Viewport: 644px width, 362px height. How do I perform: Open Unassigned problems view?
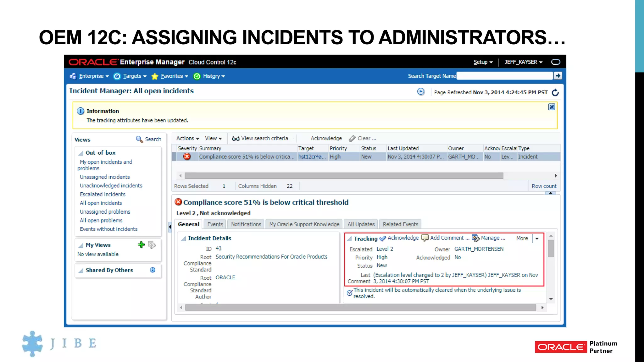[105, 212]
